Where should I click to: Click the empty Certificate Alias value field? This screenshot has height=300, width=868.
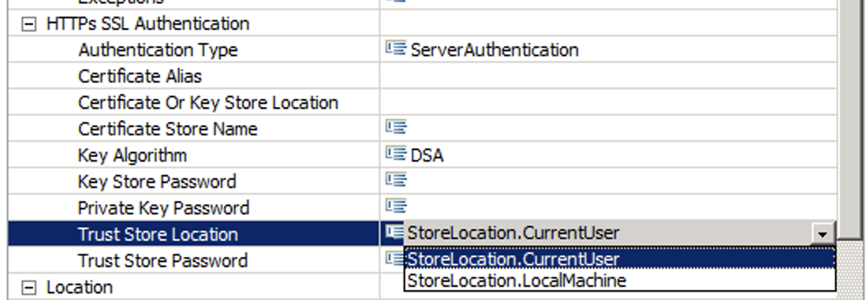tap(609, 77)
